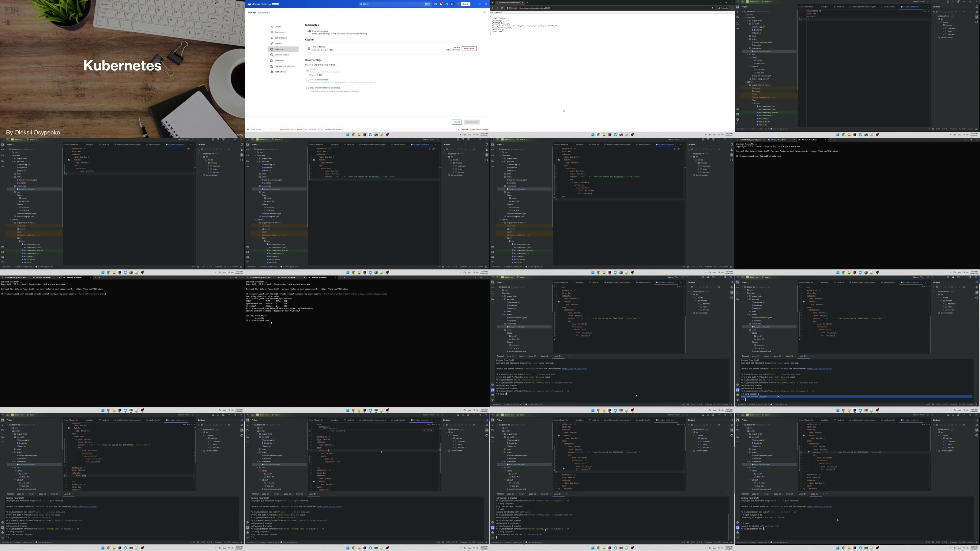Select the kind provisioning radio button
Viewport: 980px width, 551px height.
point(307,81)
